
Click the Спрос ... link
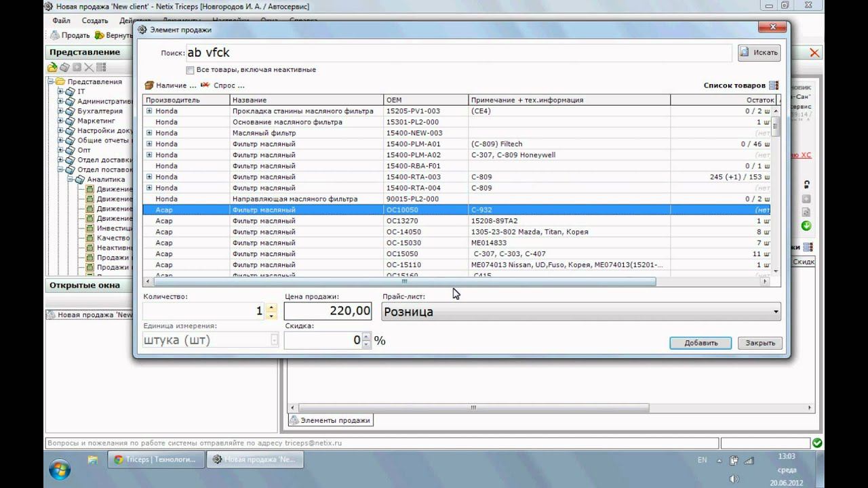click(x=229, y=85)
